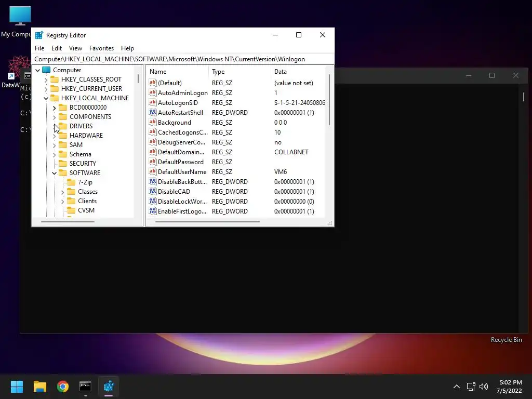Select the DRIVERS key

coord(81,126)
